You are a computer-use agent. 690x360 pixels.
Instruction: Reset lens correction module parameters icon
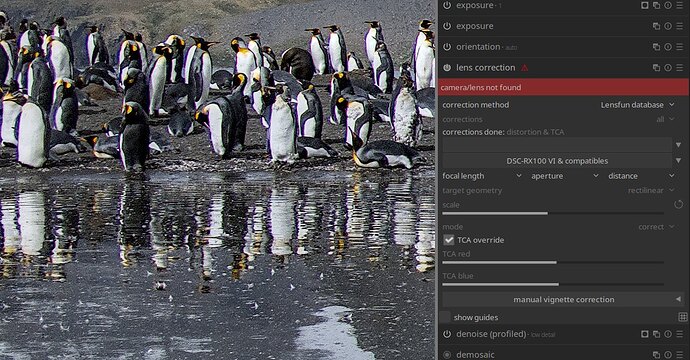point(668,68)
